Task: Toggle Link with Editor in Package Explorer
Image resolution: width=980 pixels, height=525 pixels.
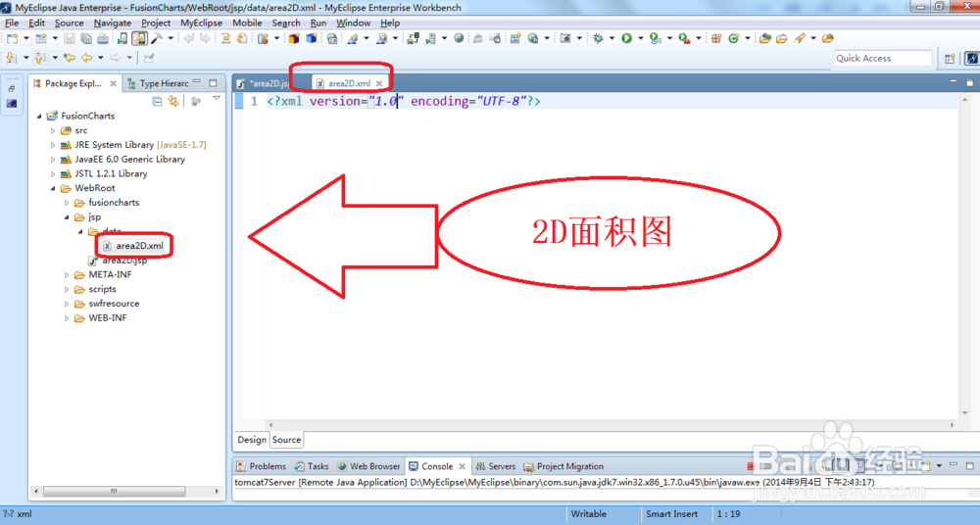Action: point(173,101)
